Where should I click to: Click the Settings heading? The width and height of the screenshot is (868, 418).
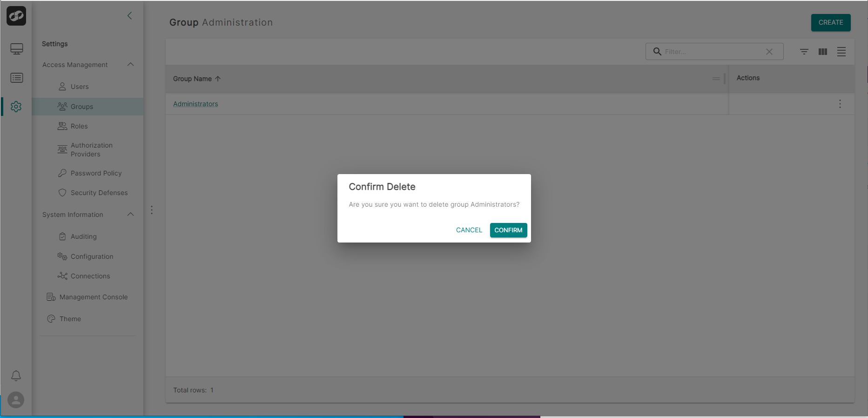(55, 44)
